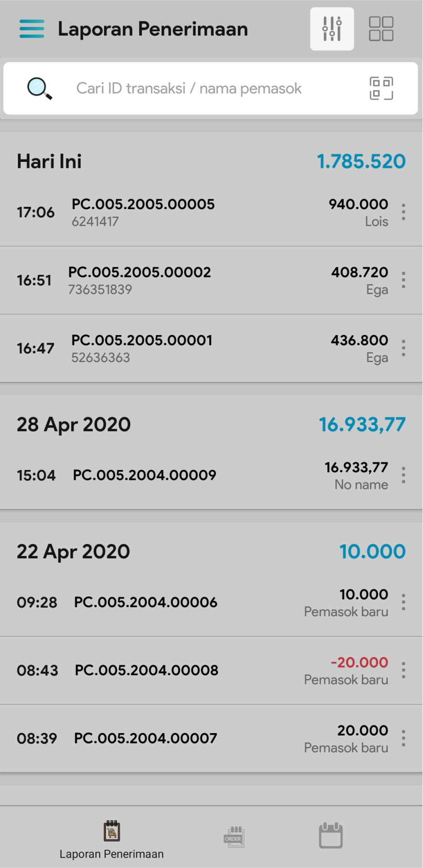
Task: Switch to the Order bottom tab
Action: click(234, 837)
